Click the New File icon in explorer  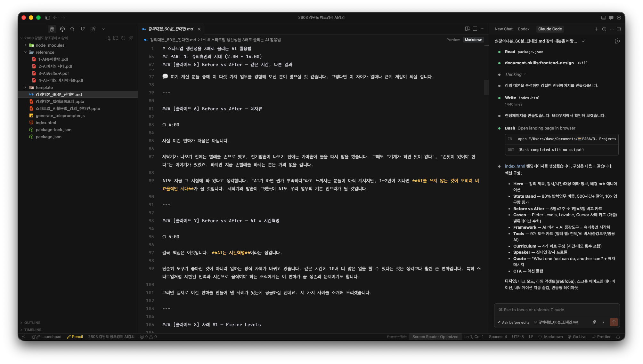click(108, 38)
